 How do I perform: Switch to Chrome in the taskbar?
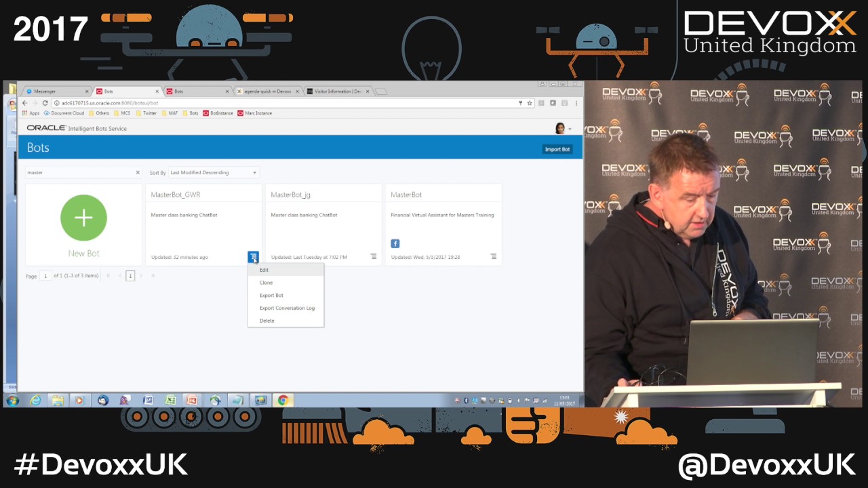[x=283, y=401]
